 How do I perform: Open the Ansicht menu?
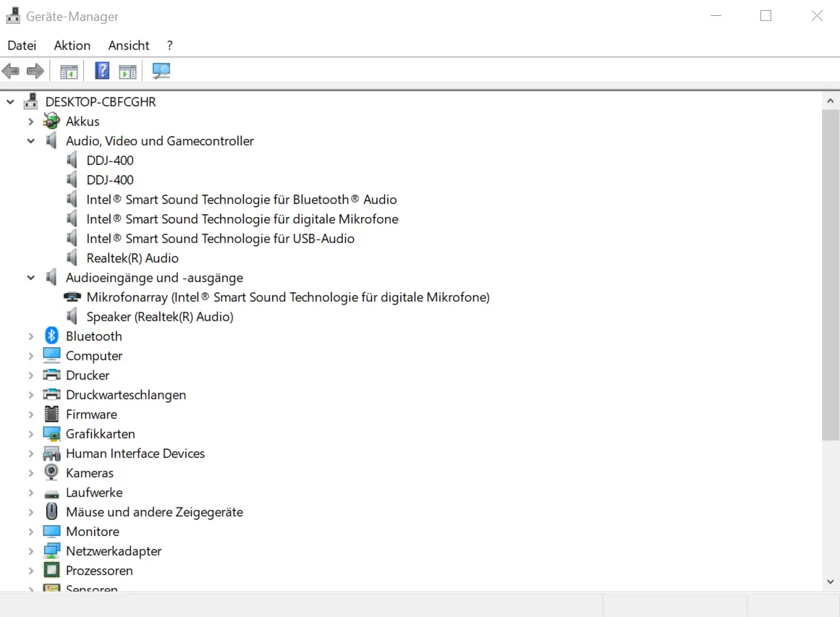[x=129, y=45]
